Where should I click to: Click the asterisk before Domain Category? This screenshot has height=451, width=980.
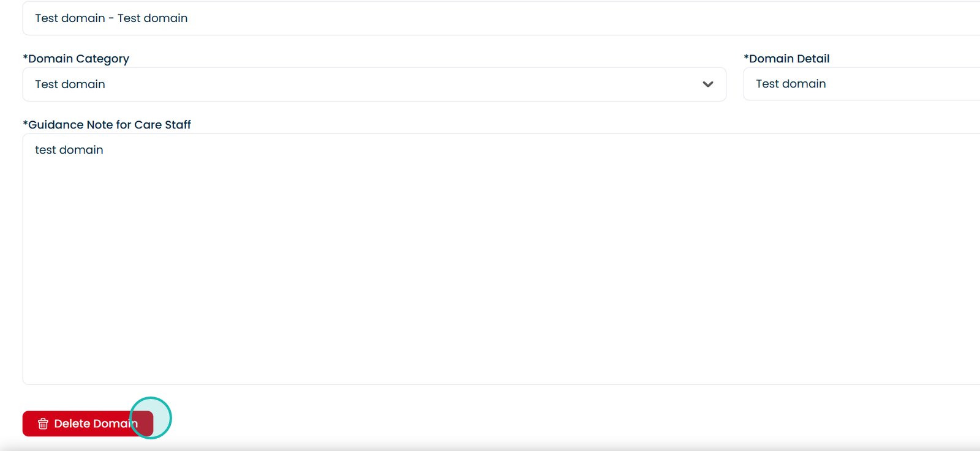coord(25,58)
